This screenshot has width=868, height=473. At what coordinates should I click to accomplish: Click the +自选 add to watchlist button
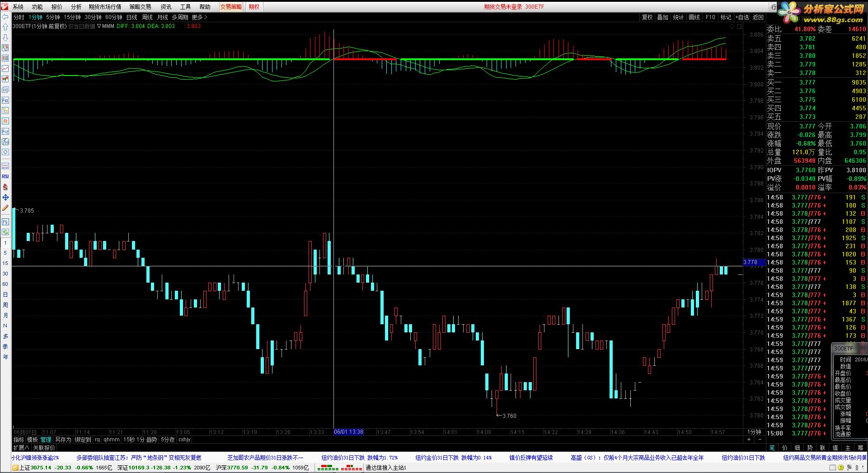pyautogui.click(x=742, y=17)
